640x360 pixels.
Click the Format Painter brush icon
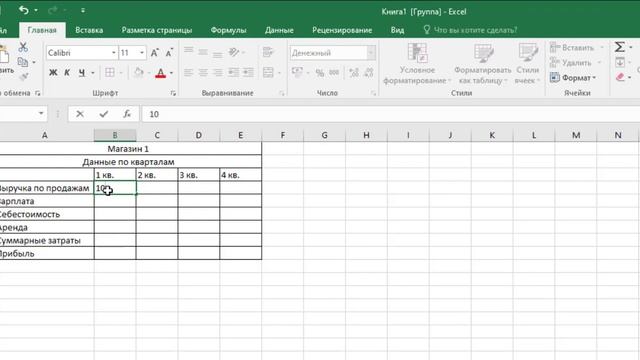point(23,76)
